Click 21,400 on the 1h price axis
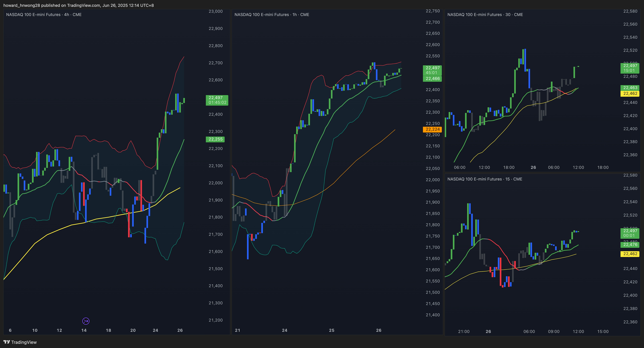This screenshot has height=348, width=644. point(433,315)
